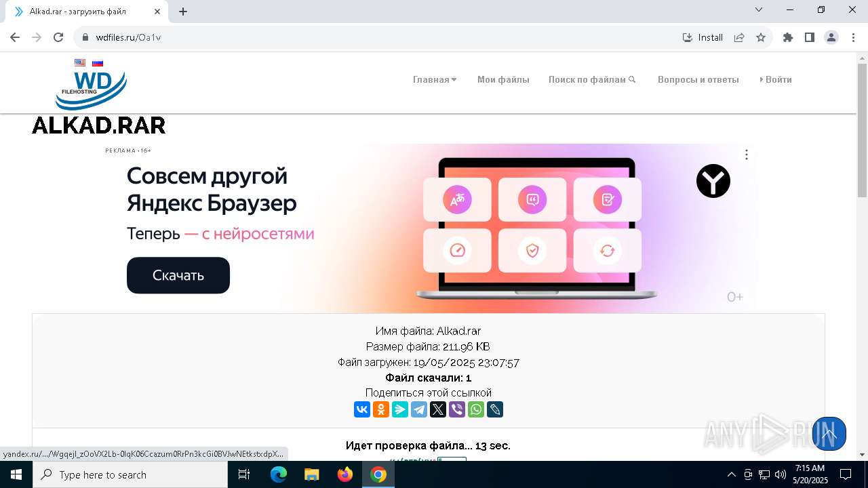The width and height of the screenshot is (868, 488).
Task: Share link via teal arrow messenger icon
Action: pos(400,409)
